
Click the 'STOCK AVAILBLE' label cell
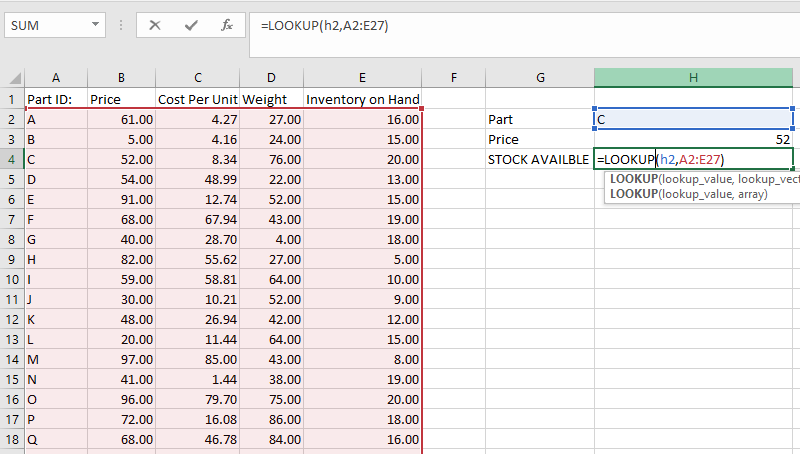coord(540,159)
